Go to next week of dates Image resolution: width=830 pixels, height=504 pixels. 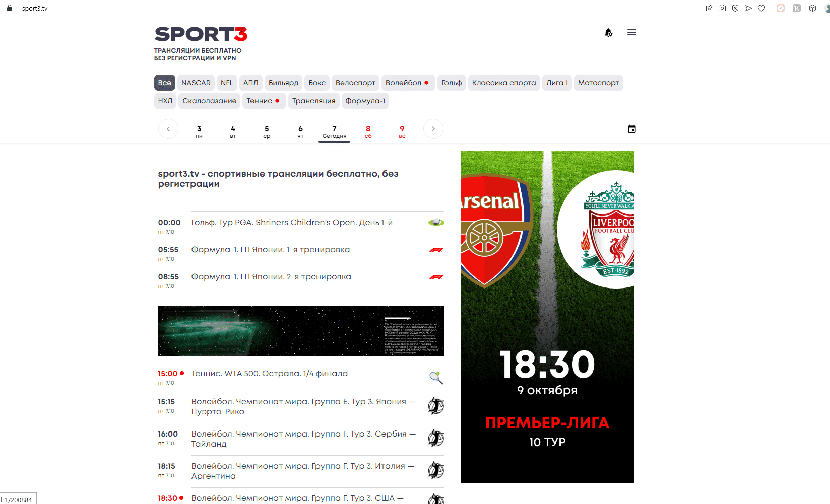[433, 129]
